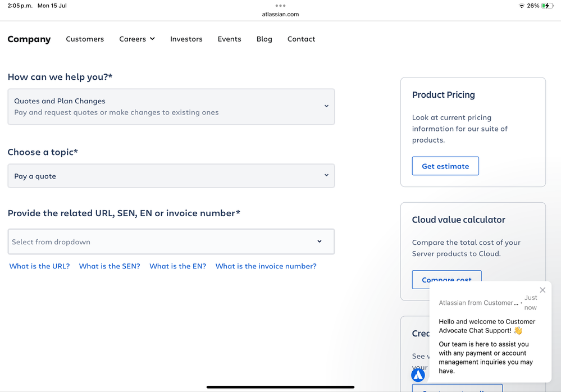Tap the date 'Mon 15 Jul'
The width and height of the screenshot is (561, 392).
52,6
